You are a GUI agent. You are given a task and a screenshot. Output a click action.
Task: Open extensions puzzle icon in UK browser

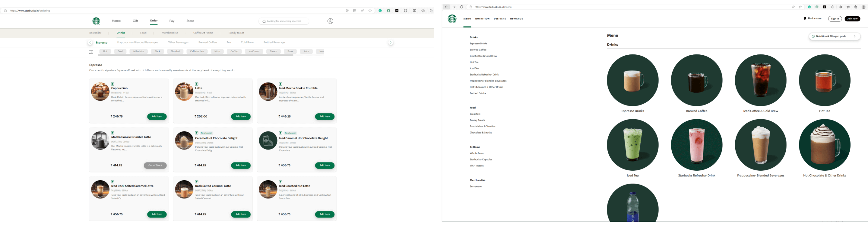832,7
